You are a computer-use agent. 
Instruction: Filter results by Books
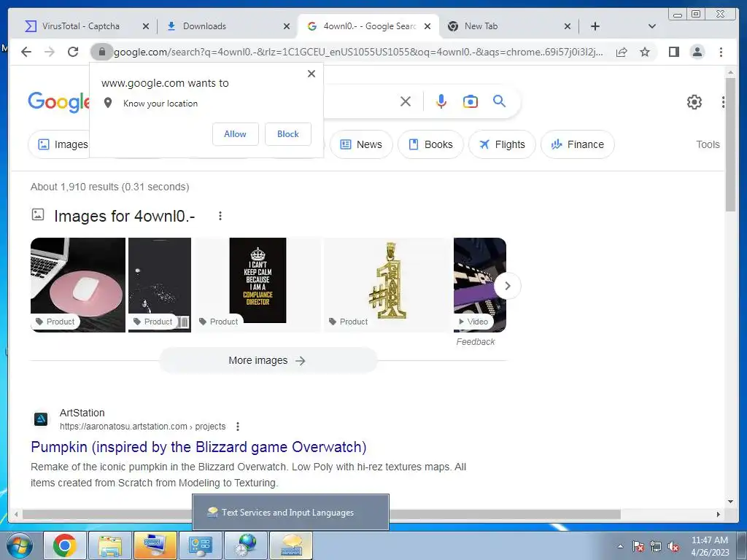[430, 144]
